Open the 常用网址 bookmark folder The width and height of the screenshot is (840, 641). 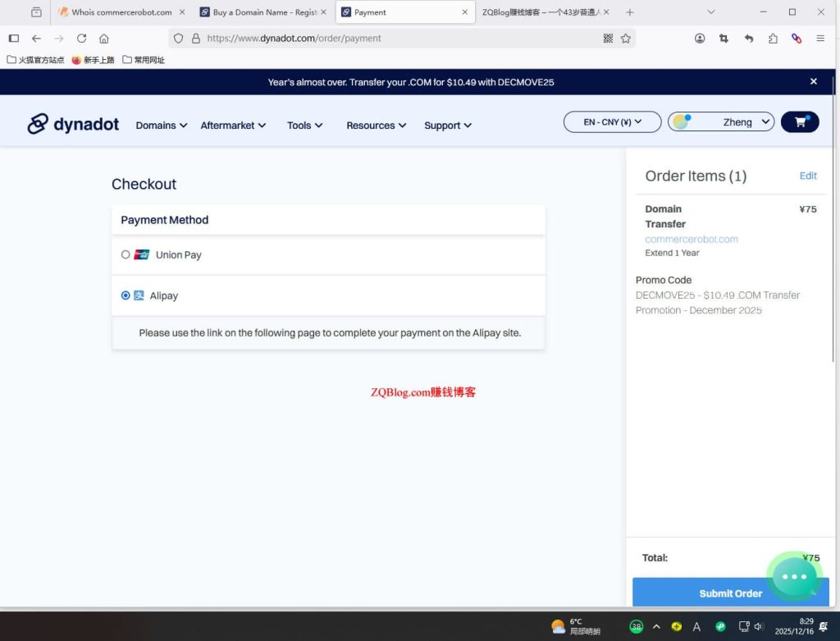pos(144,59)
